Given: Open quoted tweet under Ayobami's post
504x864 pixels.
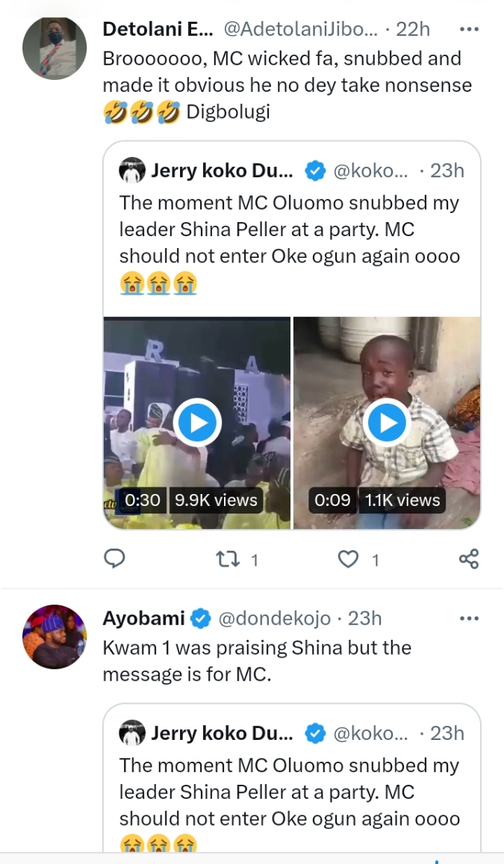Looking at the screenshot, I should (289, 792).
